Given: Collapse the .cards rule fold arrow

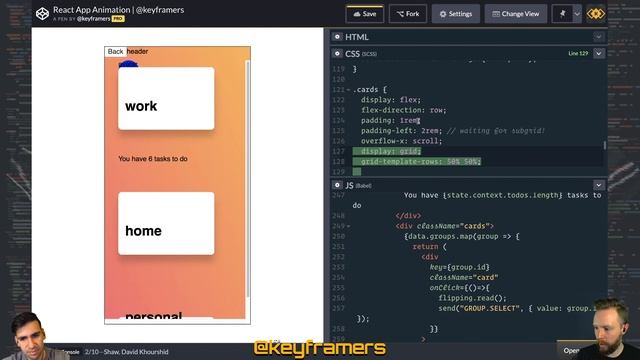Looking at the screenshot, I should [x=349, y=90].
